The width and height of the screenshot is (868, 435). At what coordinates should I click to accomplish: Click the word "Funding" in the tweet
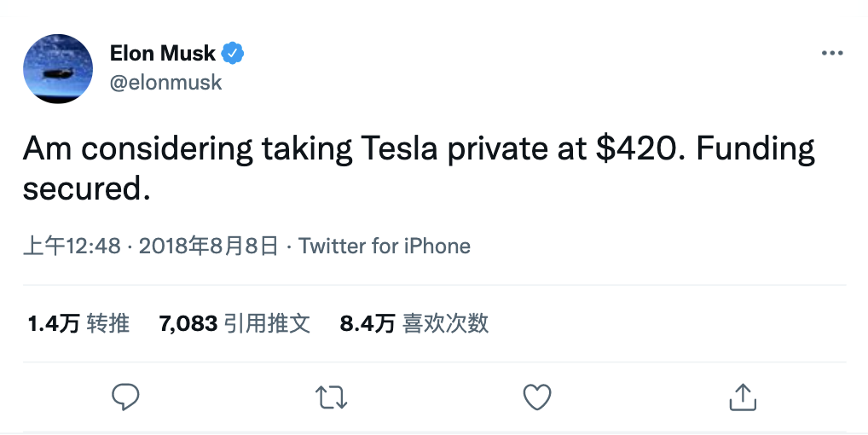[755, 148]
